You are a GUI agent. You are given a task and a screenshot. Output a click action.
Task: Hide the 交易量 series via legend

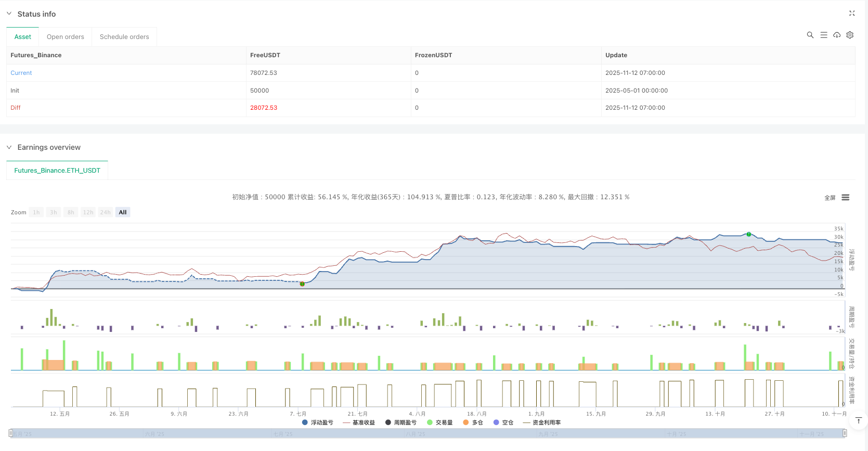click(439, 422)
